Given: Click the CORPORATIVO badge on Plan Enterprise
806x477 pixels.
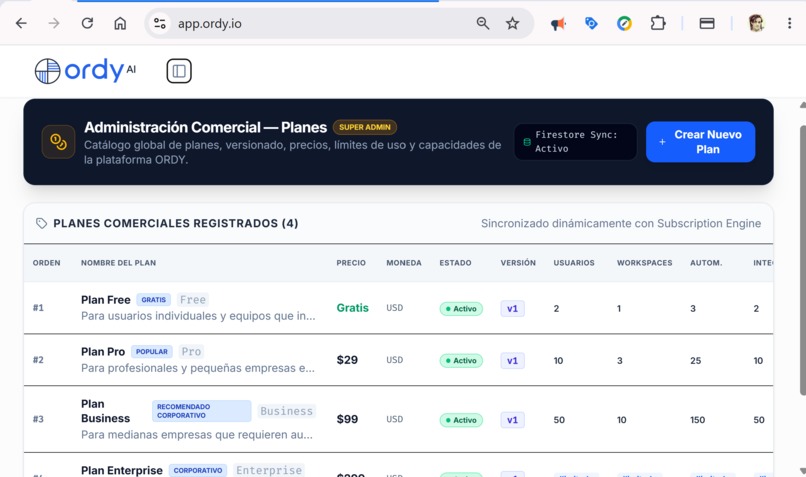Looking at the screenshot, I should pyautogui.click(x=198, y=470).
